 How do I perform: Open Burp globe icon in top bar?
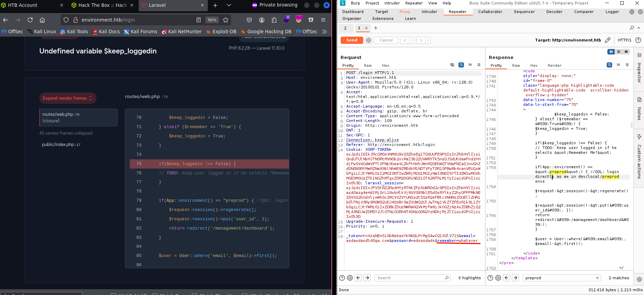[x=632, y=12]
